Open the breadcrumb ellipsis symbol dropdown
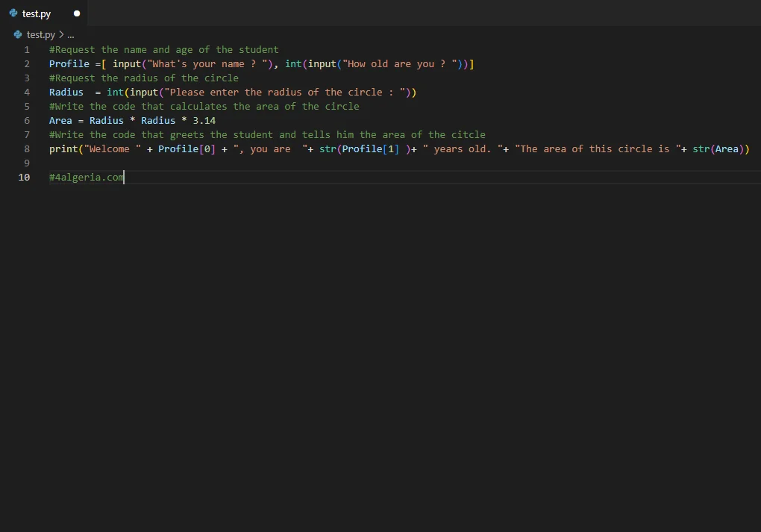This screenshot has width=761, height=532. [x=71, y=34]
